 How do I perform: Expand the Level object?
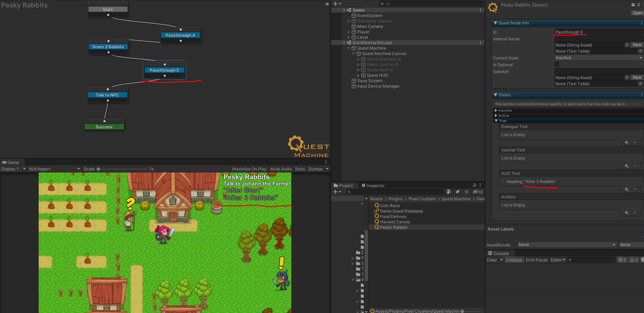(x=349, y=37)
